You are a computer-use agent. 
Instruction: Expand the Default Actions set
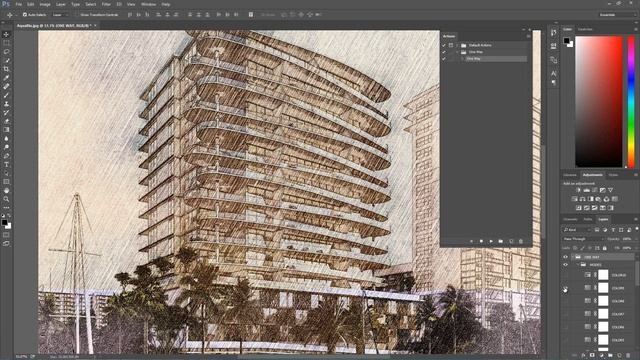pyautogui.click(x=458, y=45)
